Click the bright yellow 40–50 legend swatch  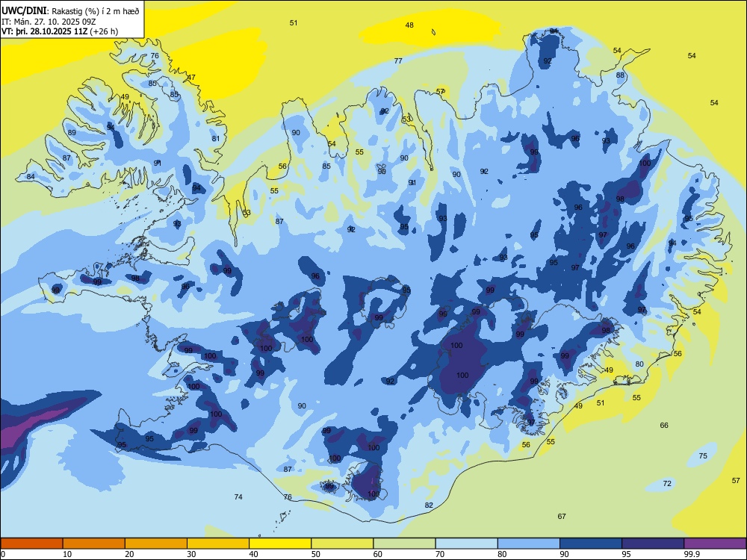tap(280, 544)
